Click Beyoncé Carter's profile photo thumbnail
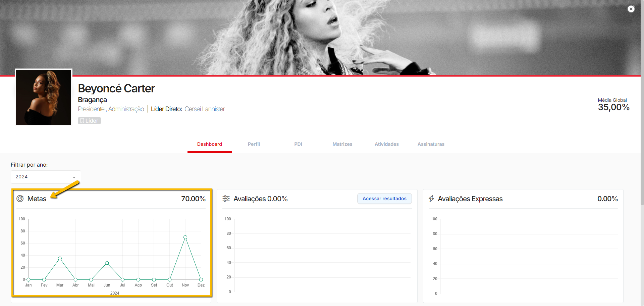 click(44, 97)
